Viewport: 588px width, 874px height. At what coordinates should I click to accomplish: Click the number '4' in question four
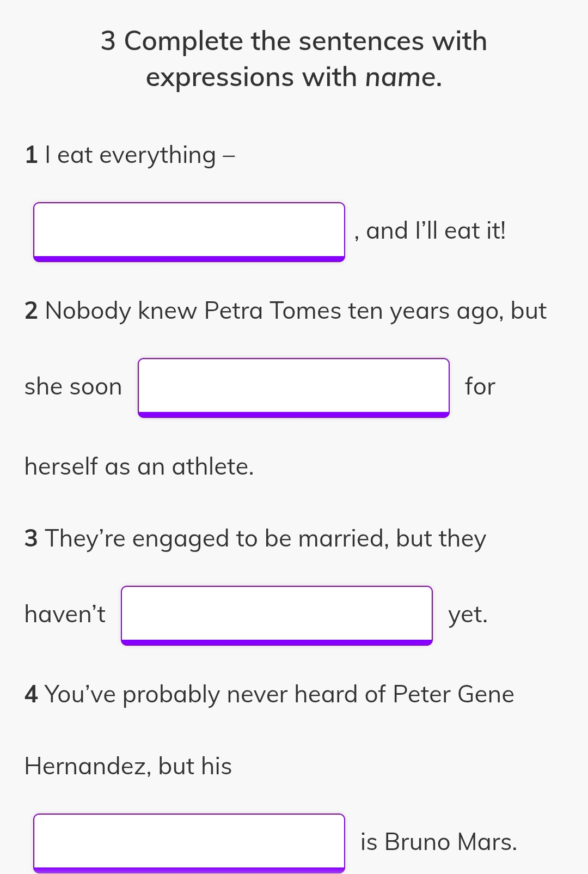[x=31, y=694]
